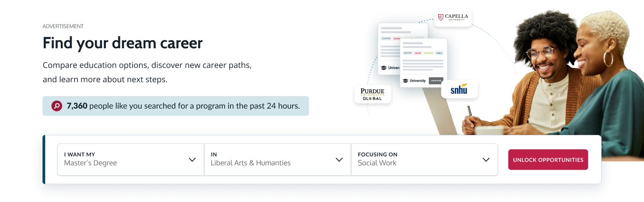
Task: Click the chevron arrow beside Social Work
Action: pyautogui.click(x=486, y=160)
